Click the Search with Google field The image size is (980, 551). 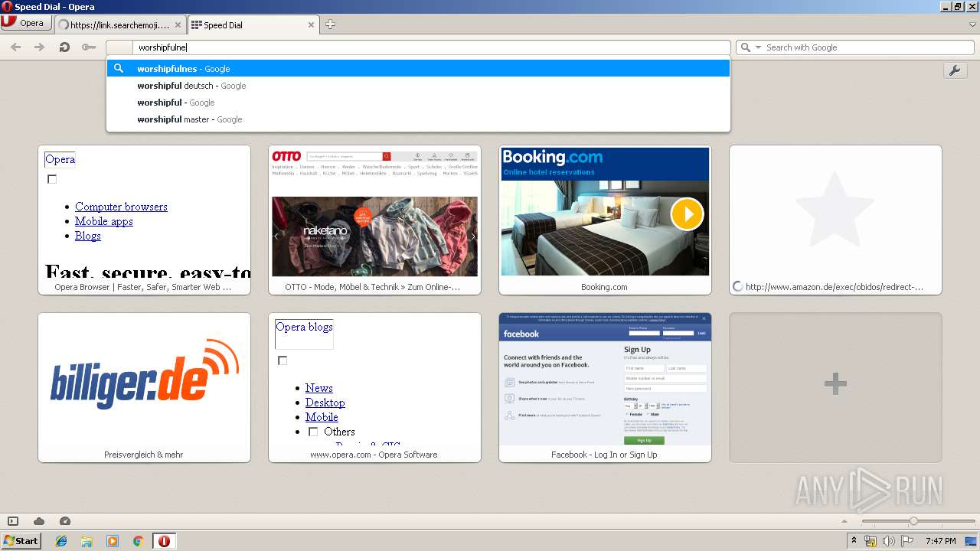coord(868,47)
